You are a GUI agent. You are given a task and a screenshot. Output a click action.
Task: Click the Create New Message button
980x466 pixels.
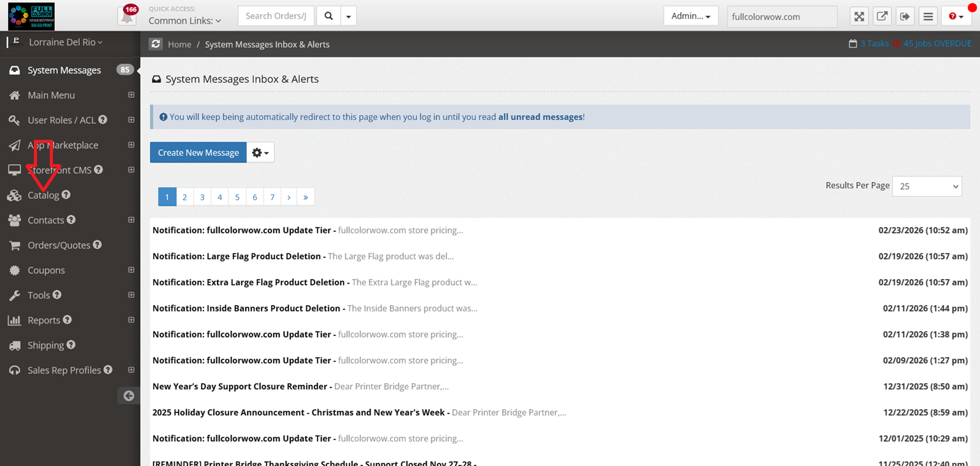coord(198,153)
